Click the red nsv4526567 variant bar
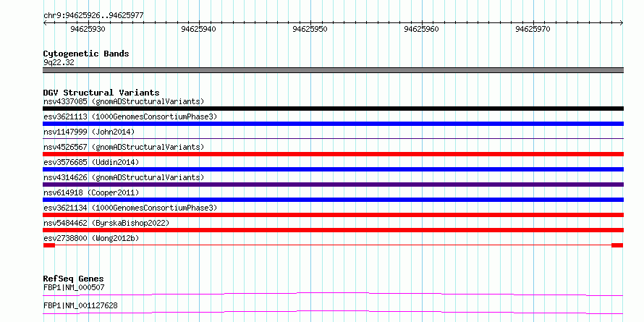This screenshot has width=644, height=322. coord(333,154)
